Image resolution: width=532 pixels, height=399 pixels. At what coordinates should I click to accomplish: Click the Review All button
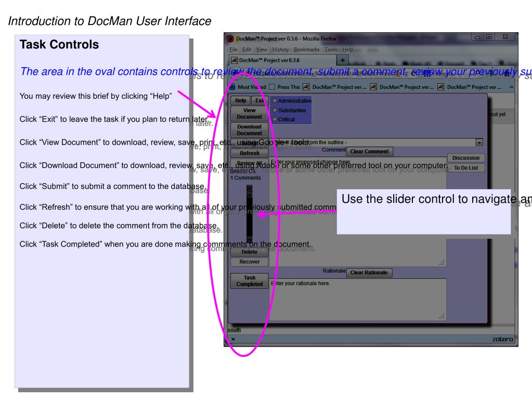pos(250,163)
